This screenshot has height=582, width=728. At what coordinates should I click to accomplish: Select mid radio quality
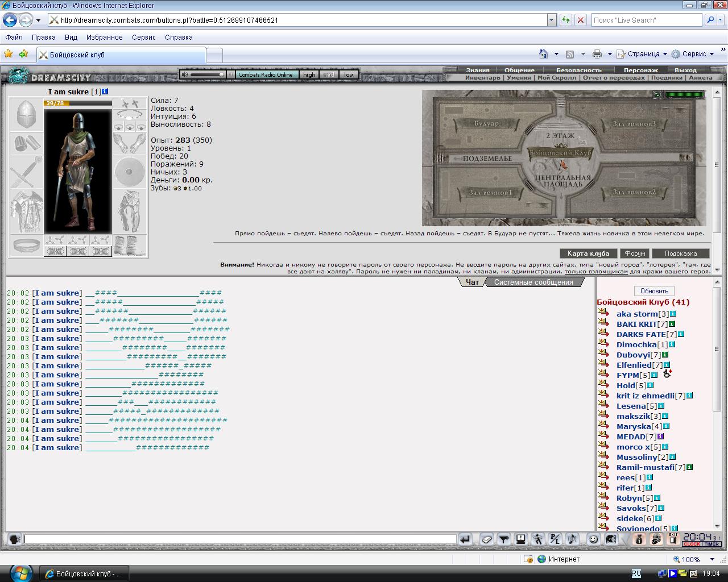pyautogui.click(x=329, y=74)
